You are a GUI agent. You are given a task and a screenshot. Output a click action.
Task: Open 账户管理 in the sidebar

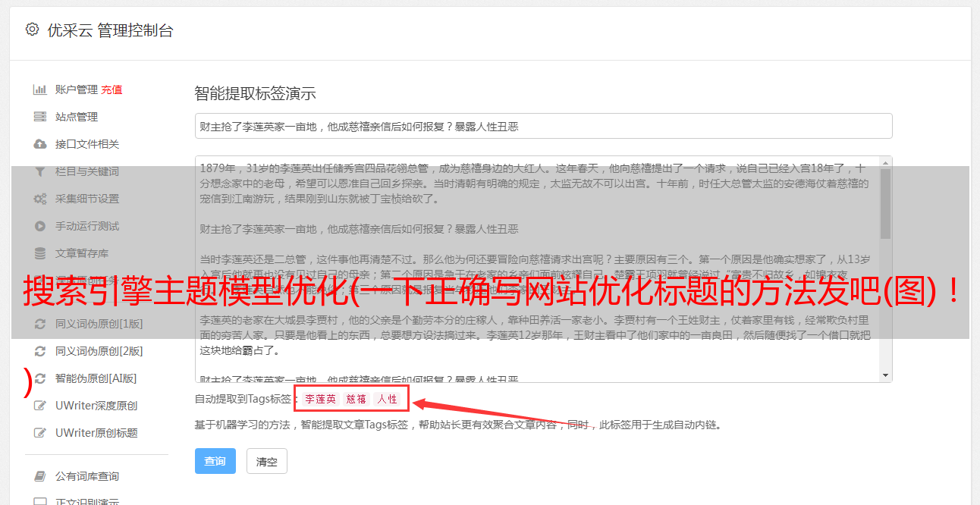pos(76,89)
